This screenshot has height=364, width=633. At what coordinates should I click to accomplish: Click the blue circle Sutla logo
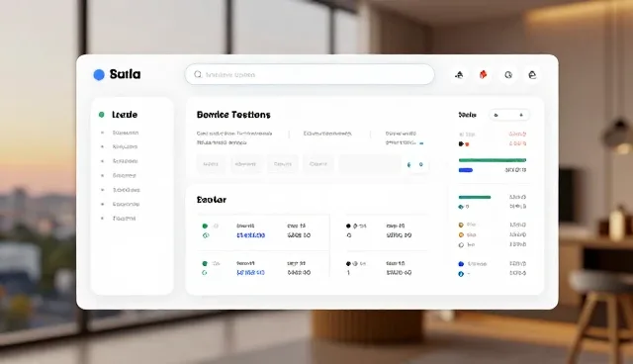point(99,74)
